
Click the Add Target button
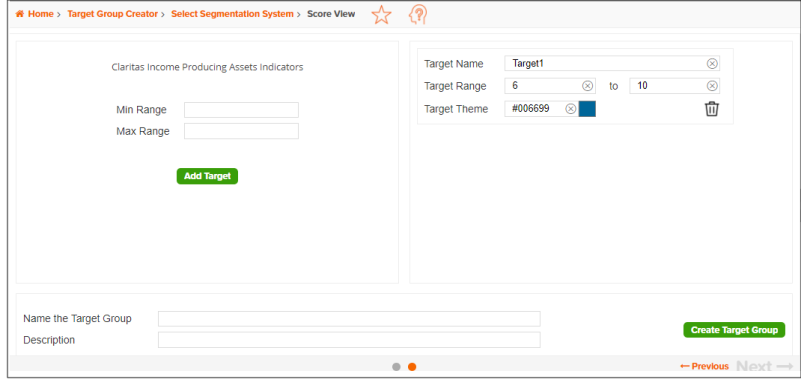pyautogui.click(x=207, y=176)
